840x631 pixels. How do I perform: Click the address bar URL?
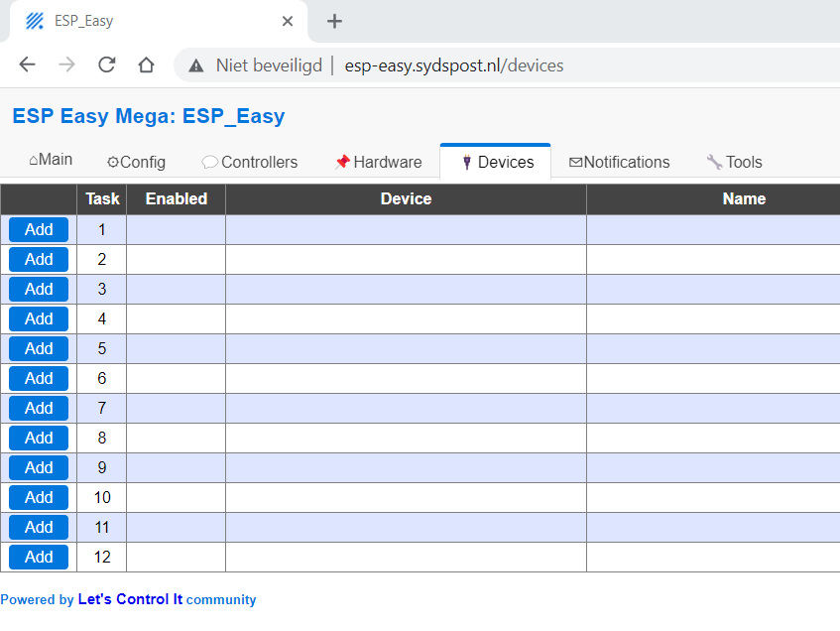click(454, 65)
